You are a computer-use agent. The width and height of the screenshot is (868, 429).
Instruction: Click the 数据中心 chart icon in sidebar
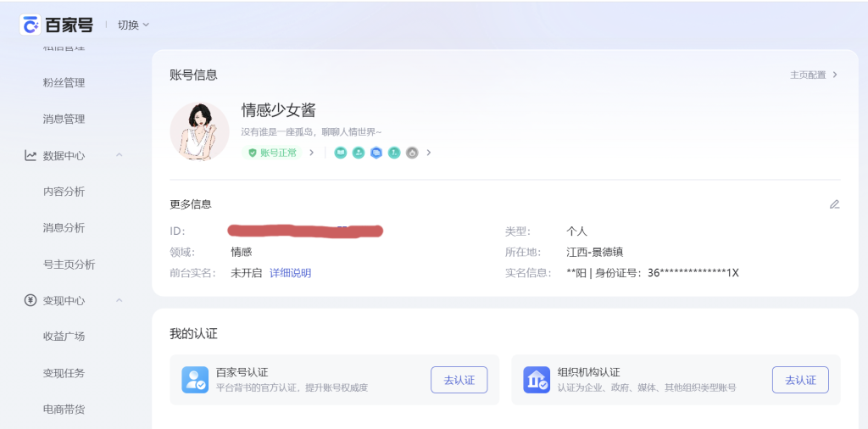[x=31, y=155]
